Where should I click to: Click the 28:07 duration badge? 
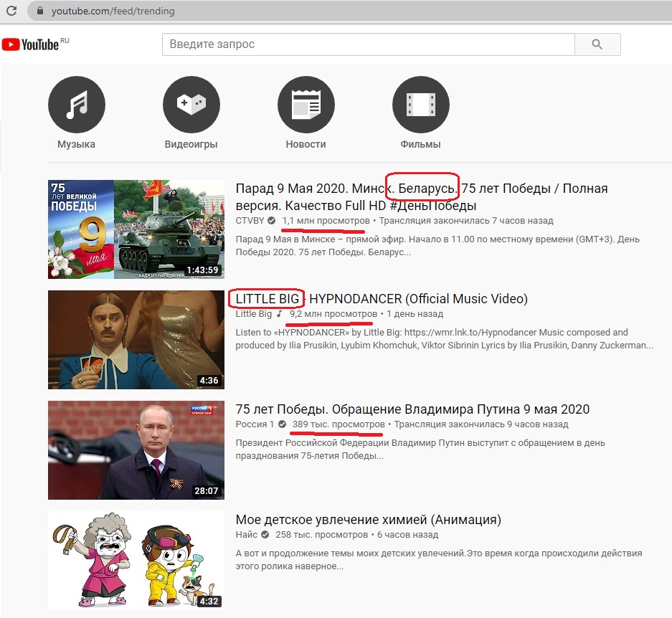pos(206,490)
